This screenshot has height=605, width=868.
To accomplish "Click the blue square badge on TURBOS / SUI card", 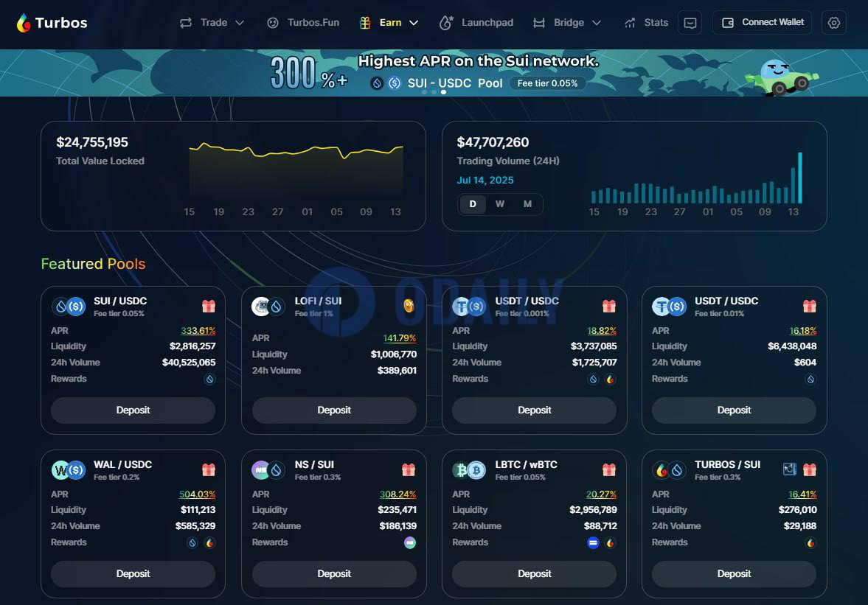I will [789, 469].
